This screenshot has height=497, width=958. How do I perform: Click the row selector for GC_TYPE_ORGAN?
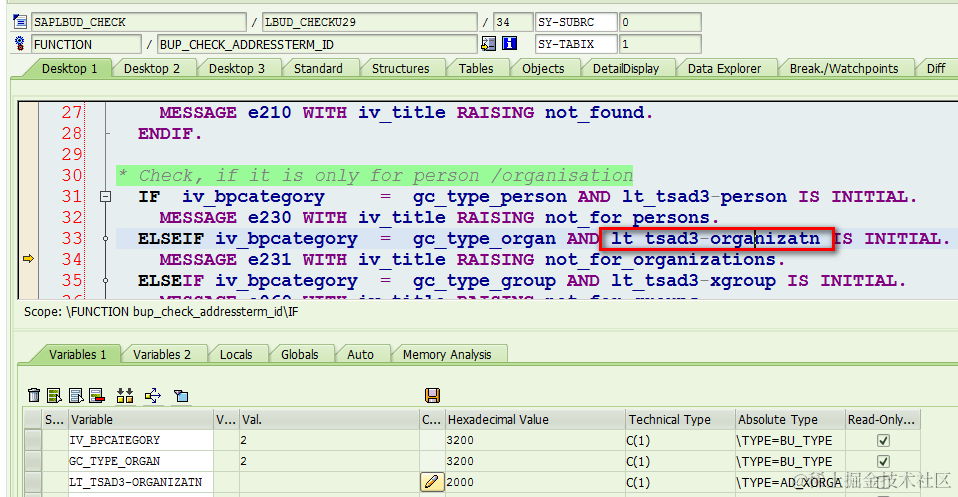[x=33, y=461]
